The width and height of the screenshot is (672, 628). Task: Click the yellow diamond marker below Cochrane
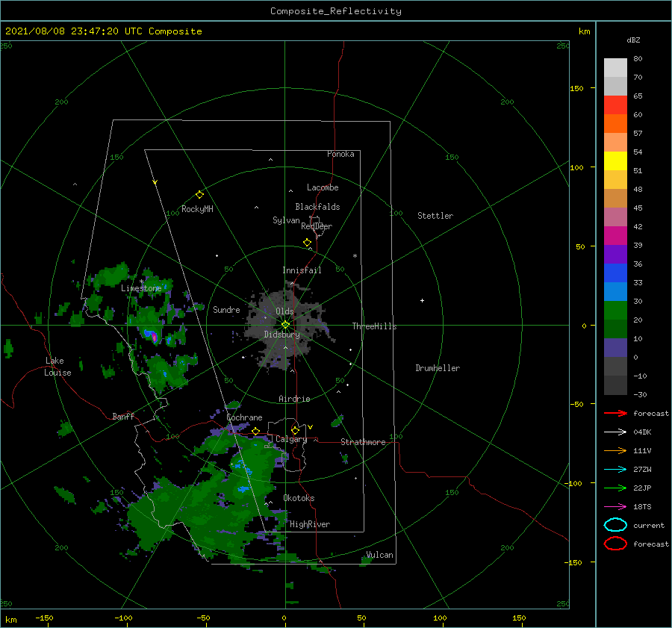pos(256,431)
